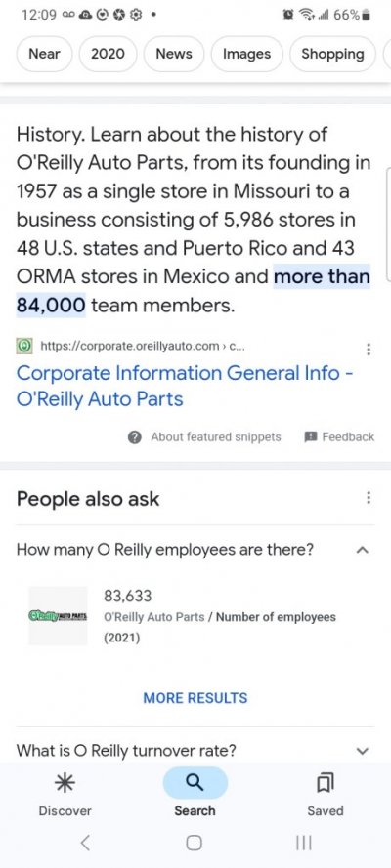The height and width of the screenshot is (868, 391).
Task: Tap MORE RESULTS button
Action: pos(195,698)
